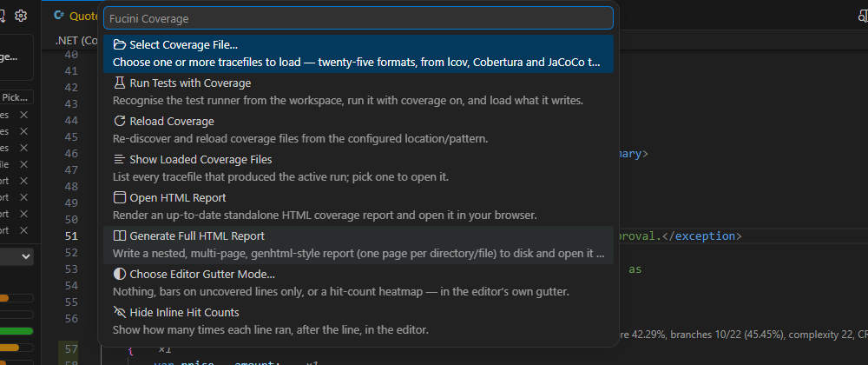868x365 pixels.
Task: Click the Fucini Coverage search input
Action: (x=358, y=18)
